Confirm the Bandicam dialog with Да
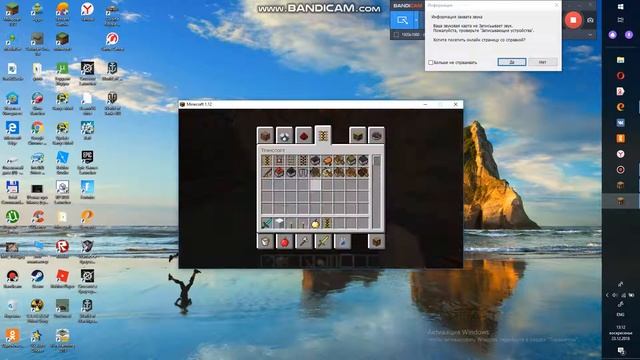This screenshot has height=360, width=640. coord(511,62)
